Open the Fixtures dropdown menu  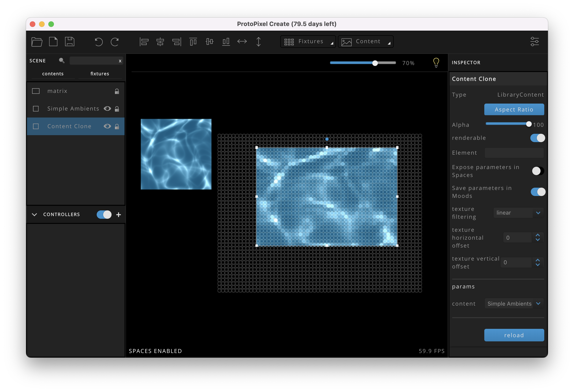(308, 42)
